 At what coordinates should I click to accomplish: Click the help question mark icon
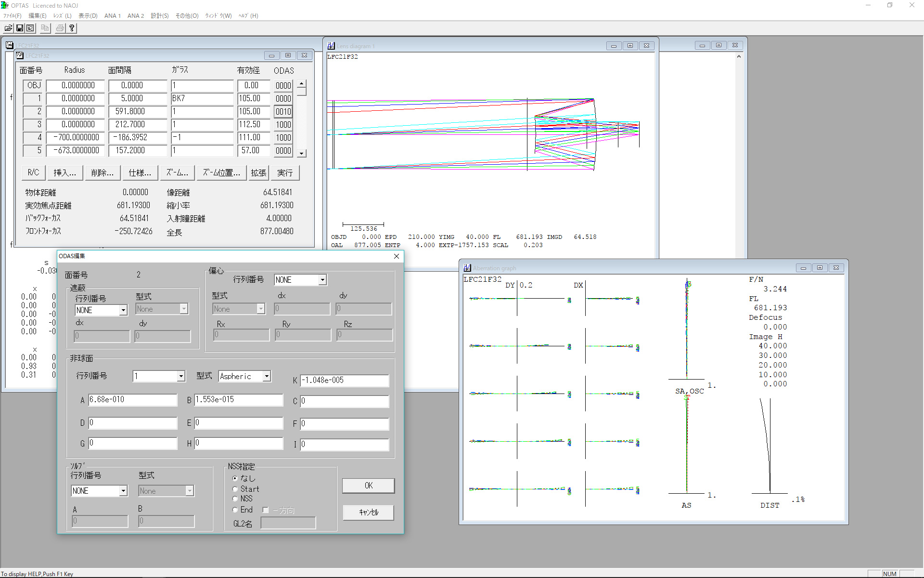(72, 28)
